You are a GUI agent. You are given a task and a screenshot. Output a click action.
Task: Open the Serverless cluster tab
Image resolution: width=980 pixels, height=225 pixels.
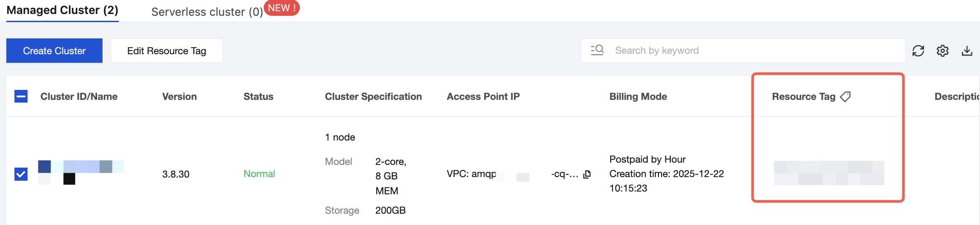[x=207, y=12]
